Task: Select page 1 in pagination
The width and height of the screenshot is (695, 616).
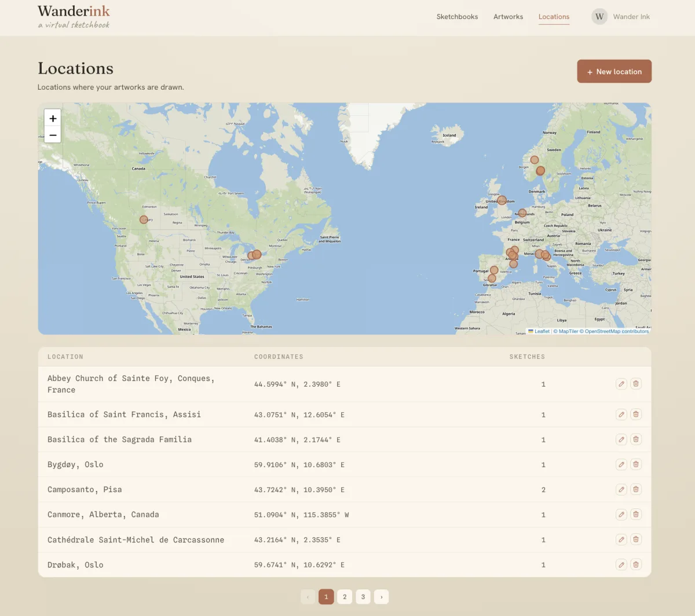Action: pos(326,596)
